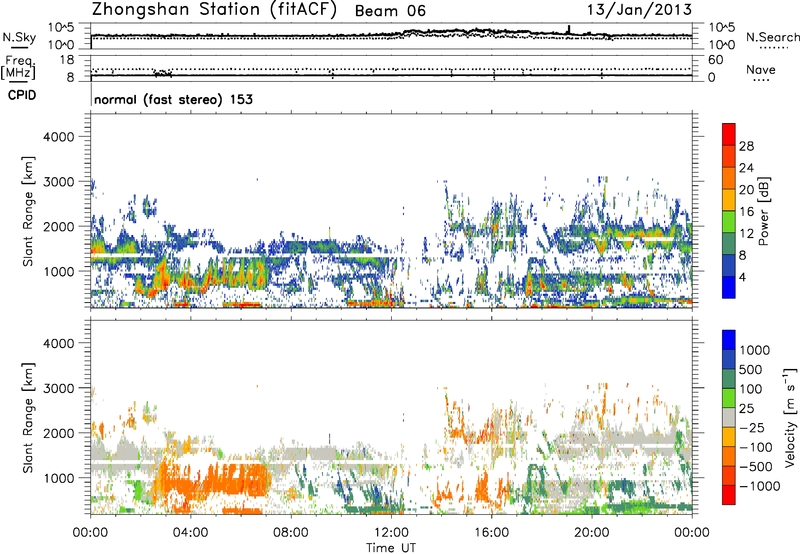The image size is (800, 554).
Task: Select the '04:00' time axis tick
Action: point(190,533)
